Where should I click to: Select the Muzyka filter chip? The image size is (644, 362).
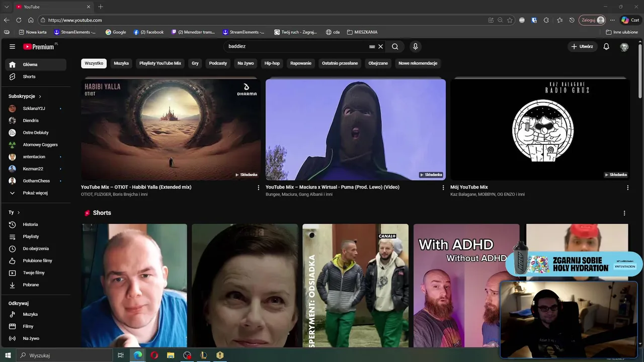pos(121,63)
